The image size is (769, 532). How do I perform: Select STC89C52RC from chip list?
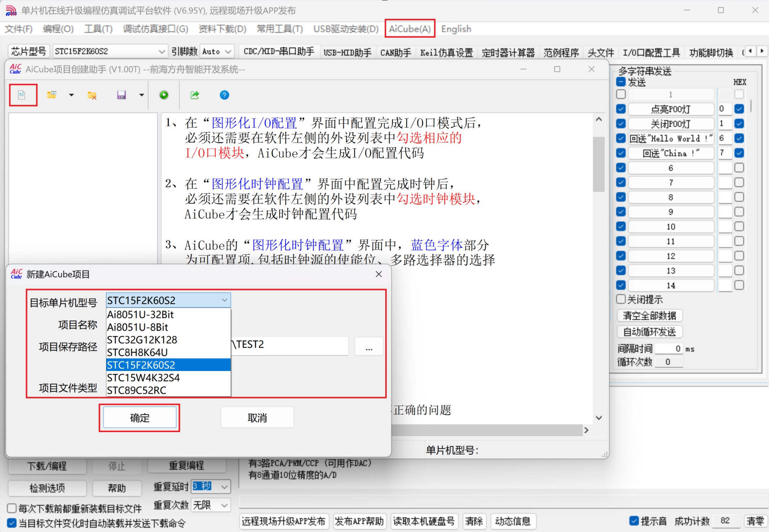169,390
